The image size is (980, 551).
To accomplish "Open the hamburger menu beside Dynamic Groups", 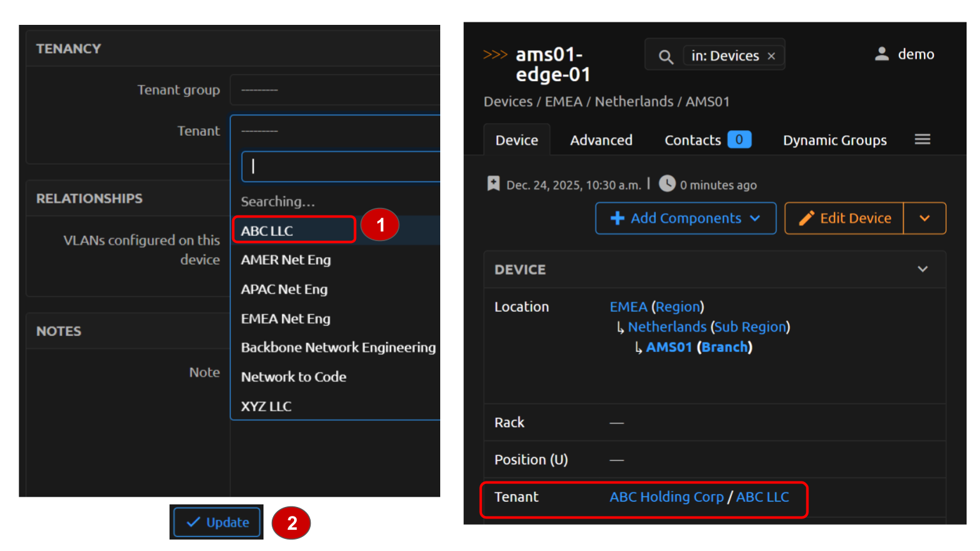I will pyautogui.click(x=922, y=140).
